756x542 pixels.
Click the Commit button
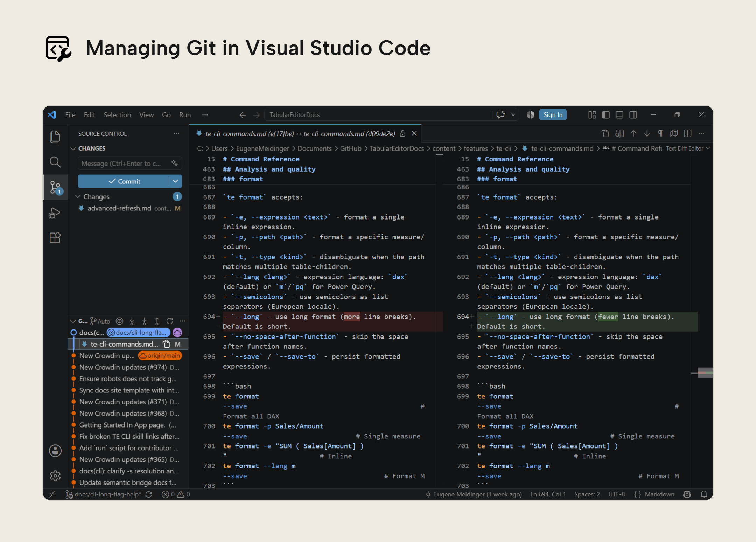tap(124, 181)
